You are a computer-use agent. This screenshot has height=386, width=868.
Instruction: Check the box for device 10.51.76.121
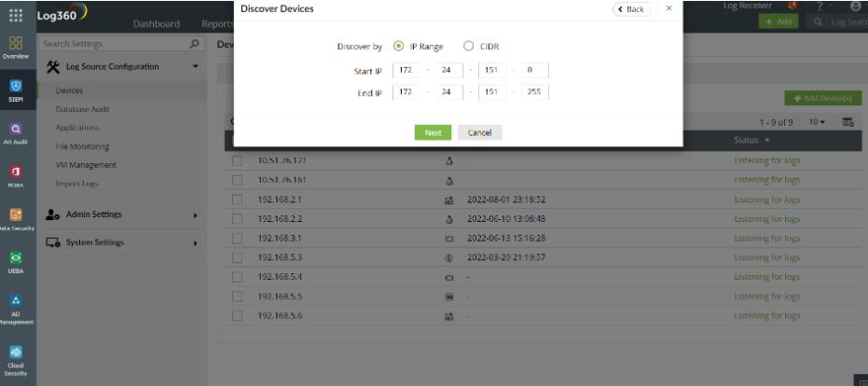click(237, 160)
